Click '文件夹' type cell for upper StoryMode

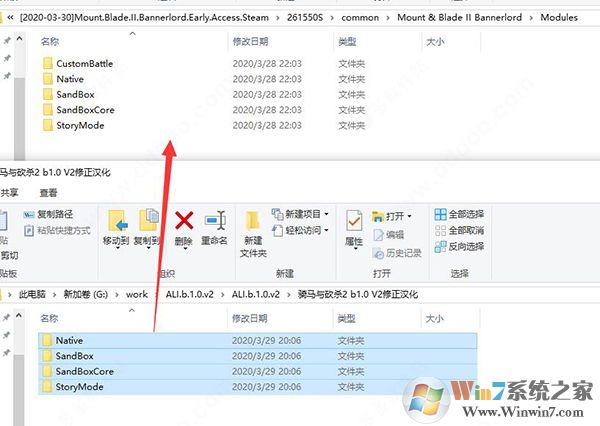pyautogui.click(x=351, y=126)
